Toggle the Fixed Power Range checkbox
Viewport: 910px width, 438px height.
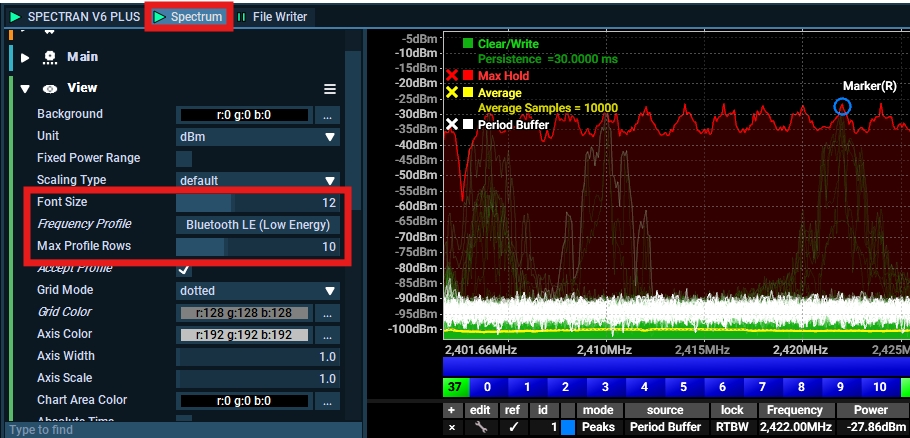[184, 158]
